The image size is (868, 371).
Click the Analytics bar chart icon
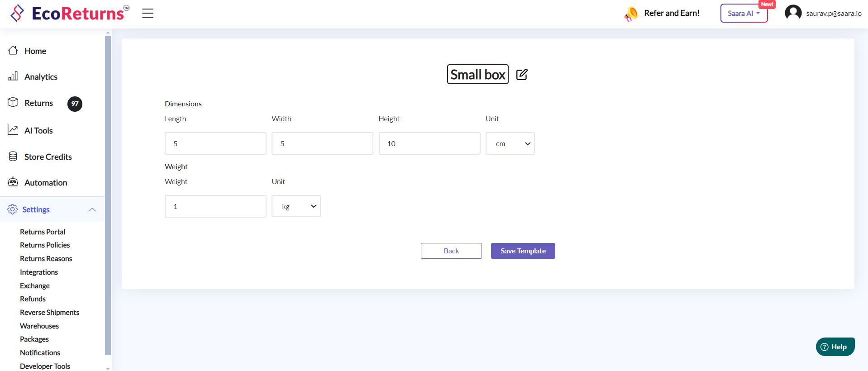click(x=13, y=76)
